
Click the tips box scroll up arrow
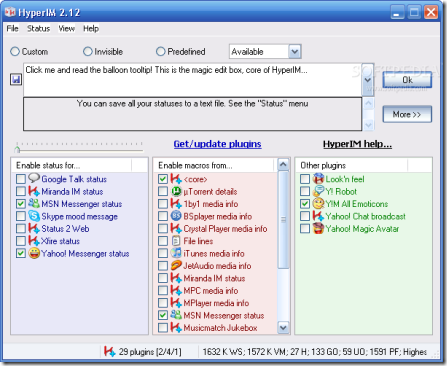point(368,103)
